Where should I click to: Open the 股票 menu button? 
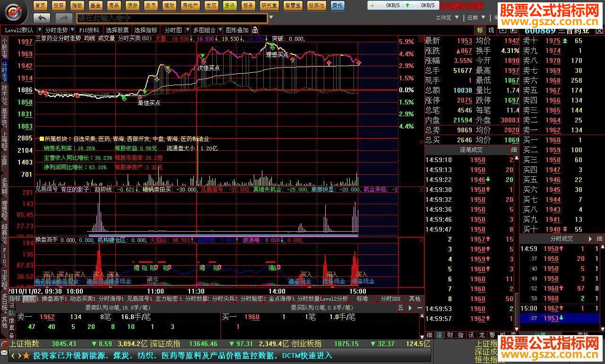click(x=59, y=6)
